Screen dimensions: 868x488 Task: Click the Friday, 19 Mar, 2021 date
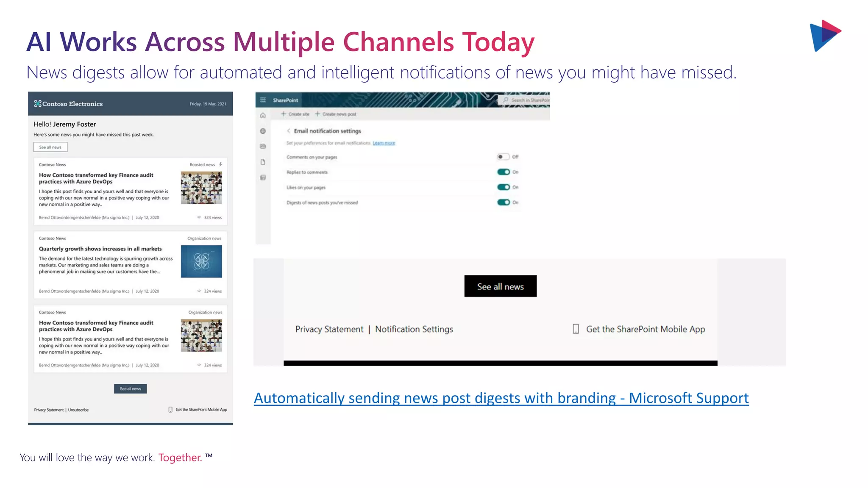pyautogui.click(x=208, y=104)
